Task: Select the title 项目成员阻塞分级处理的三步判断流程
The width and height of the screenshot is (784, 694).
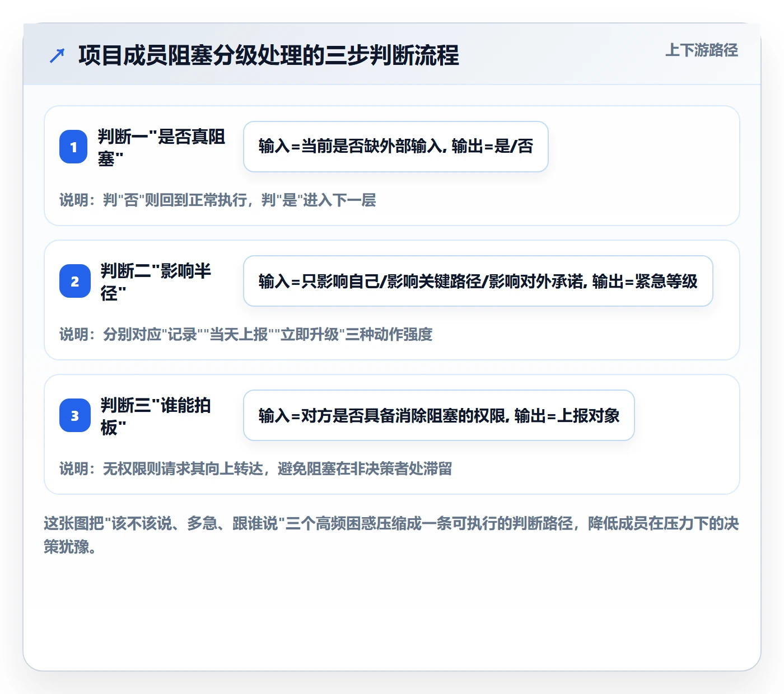Action: click(x=269, y=55)
